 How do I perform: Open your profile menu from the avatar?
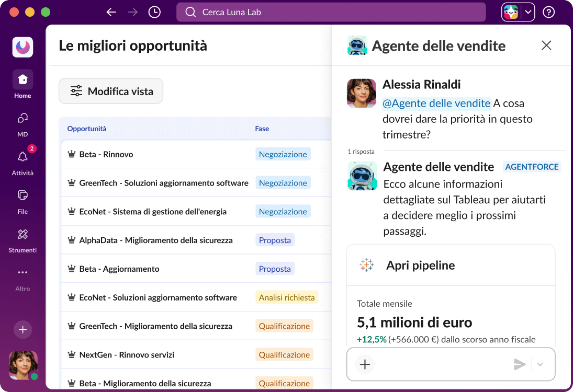click(x=22, y=364)
